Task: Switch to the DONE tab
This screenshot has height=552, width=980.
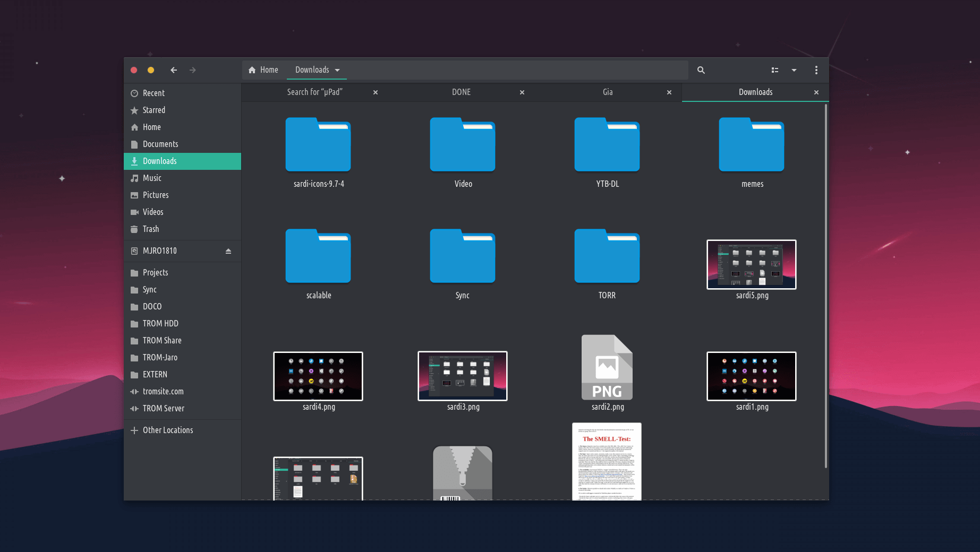Action: click(x=461, y=92)
